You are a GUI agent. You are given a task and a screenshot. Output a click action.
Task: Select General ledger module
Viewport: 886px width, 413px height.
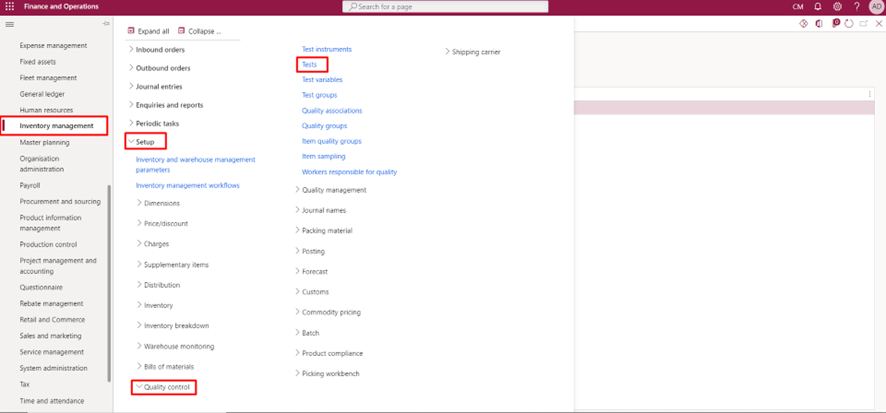pyautogui.click(x=42, y=94)
